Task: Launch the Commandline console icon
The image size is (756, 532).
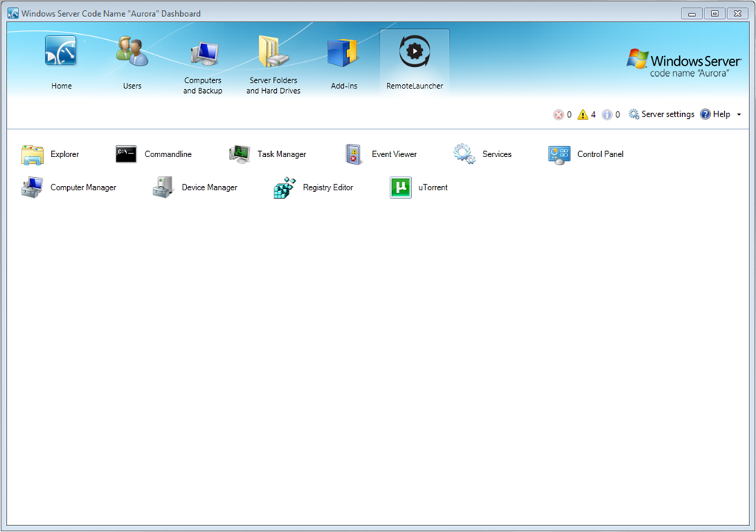Action: pyautogui.click(x=126, y=154)
